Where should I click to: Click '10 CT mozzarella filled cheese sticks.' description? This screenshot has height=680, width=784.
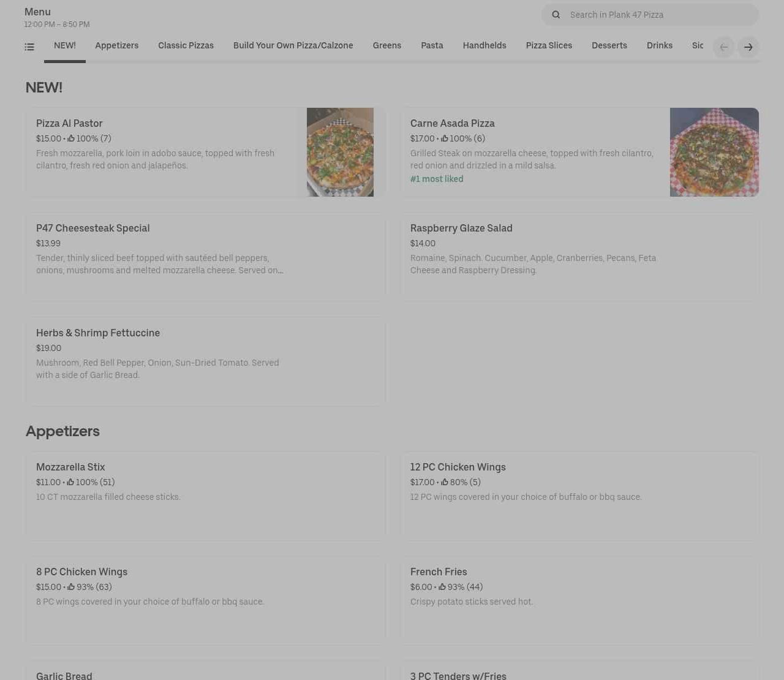click(x=108, y=497)
